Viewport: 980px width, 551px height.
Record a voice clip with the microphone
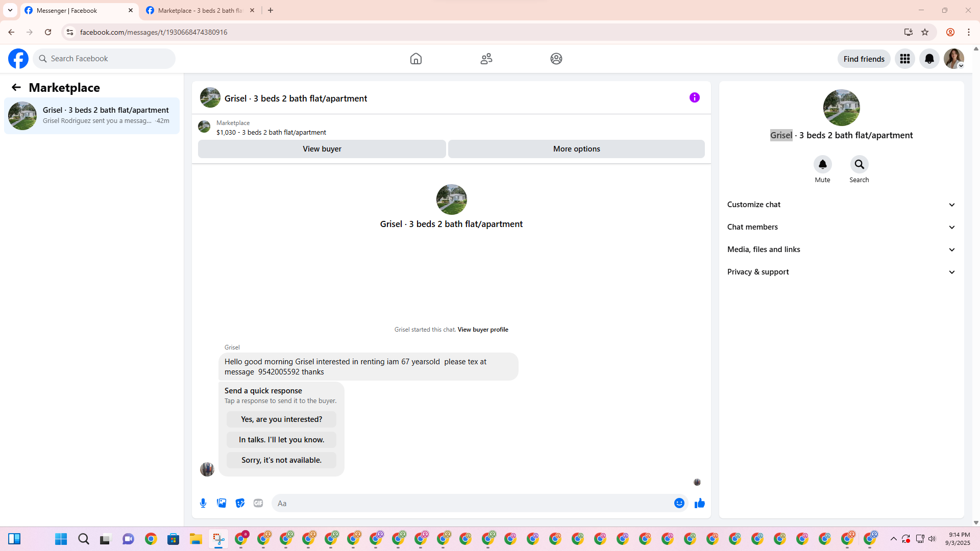point(203,503)
